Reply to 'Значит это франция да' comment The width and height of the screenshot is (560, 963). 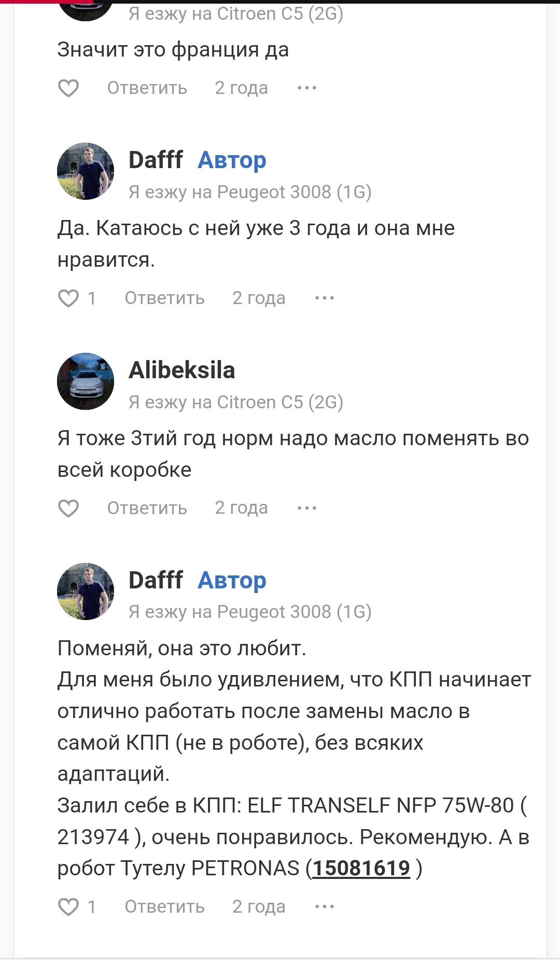click(147, 88)
